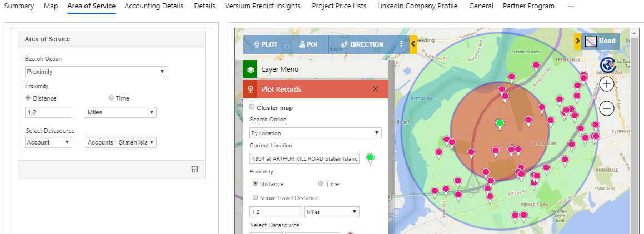Open the Proximity search option dropdown
644x234 pixels.
coord(96,72)
